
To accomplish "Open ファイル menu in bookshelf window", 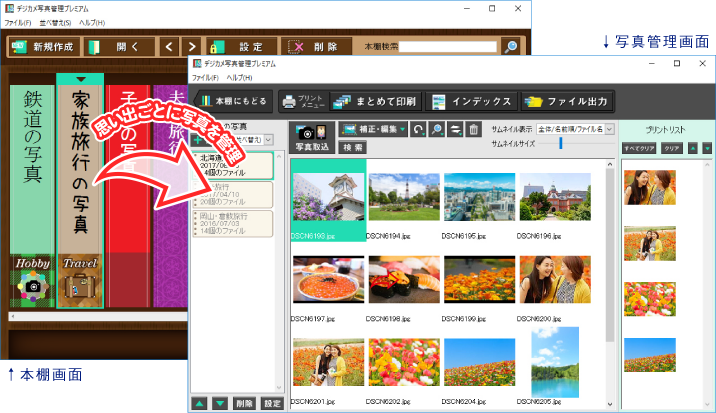I will tap(18, 22).
